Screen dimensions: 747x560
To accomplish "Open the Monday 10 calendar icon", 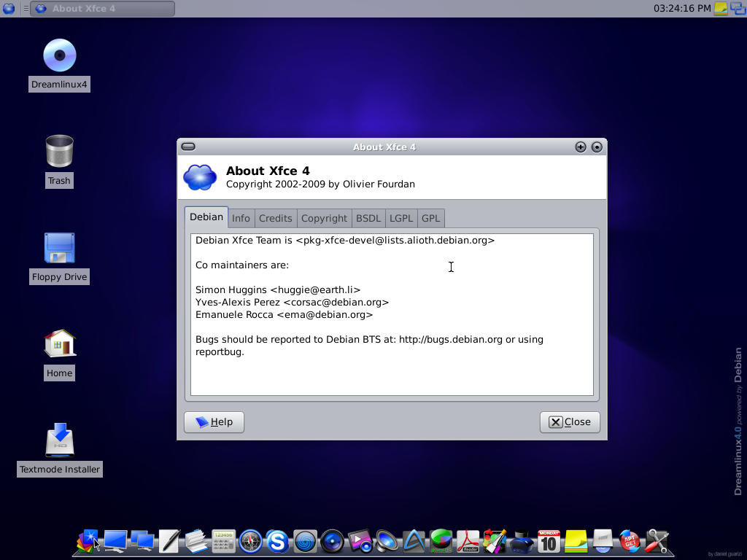I will tap(549, 542).
